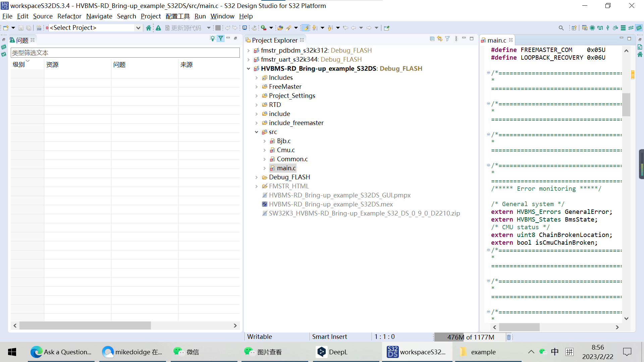The image size is (644, 362).
Task: Open the Clocks perspective waveform icon
Action: 600,28
